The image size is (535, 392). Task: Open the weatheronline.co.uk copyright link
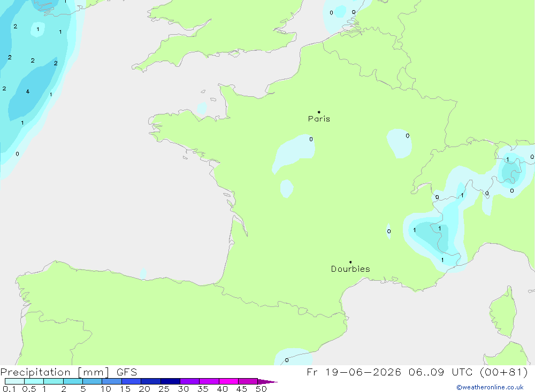pos(490,387)
